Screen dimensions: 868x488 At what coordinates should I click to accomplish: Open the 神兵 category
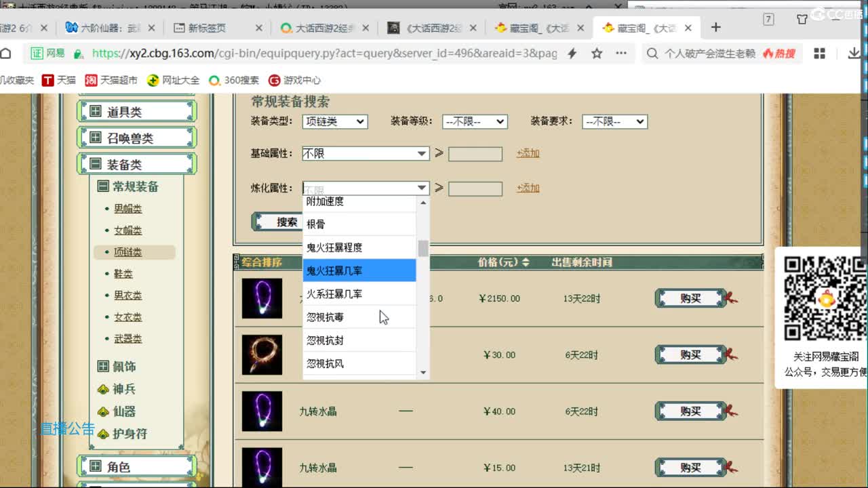pyautogui.click(x=117, y=389)
